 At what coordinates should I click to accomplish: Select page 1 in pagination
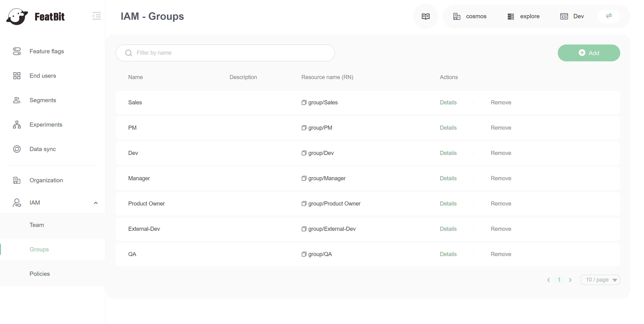click(x=559, y=280)
